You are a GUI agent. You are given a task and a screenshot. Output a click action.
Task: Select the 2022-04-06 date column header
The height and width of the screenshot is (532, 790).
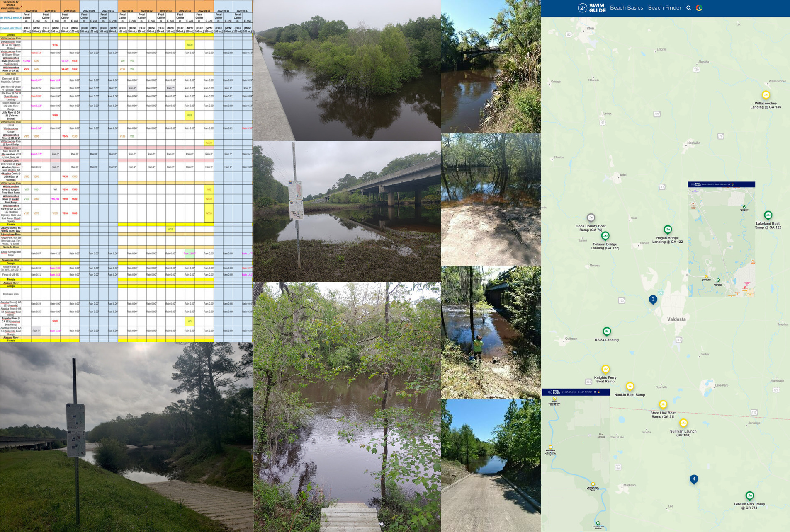click(x=31, y=11)
